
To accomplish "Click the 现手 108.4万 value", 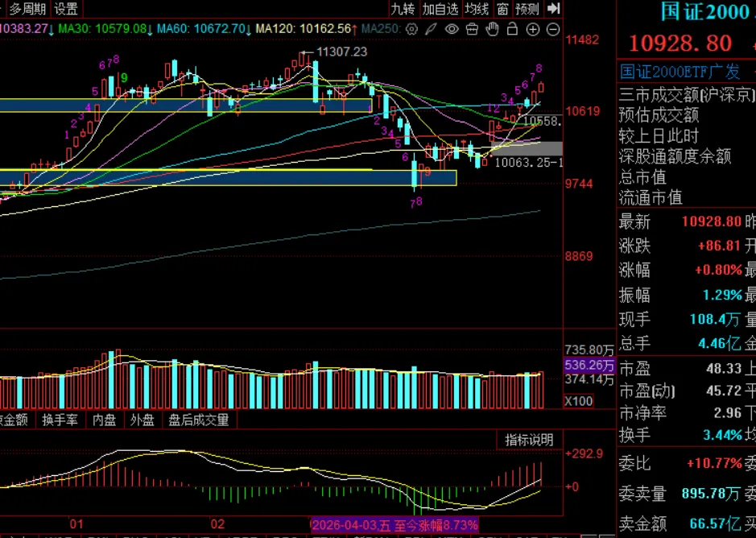I will (716, 319).
